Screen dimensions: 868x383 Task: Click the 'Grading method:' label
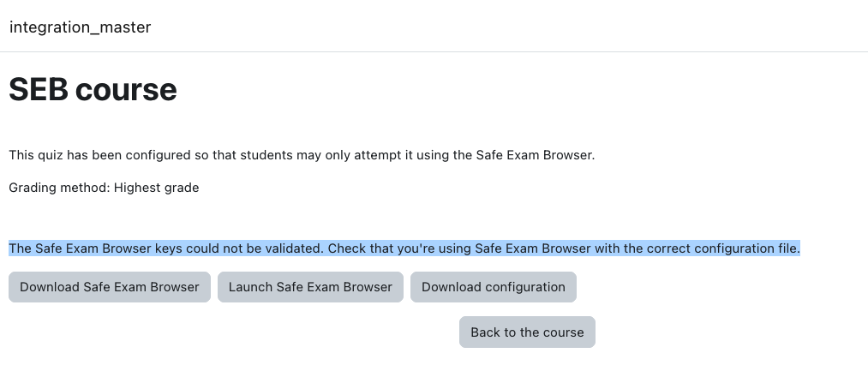tap(59, 188)
